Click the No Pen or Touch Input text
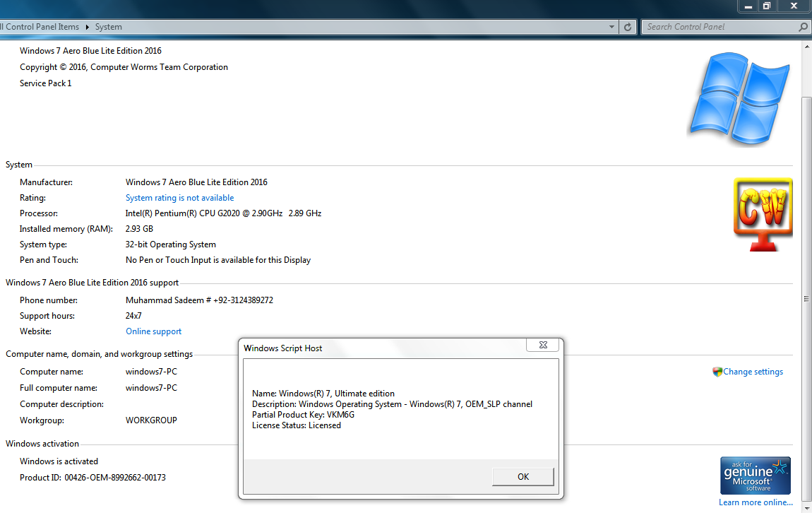 [218, 260]
